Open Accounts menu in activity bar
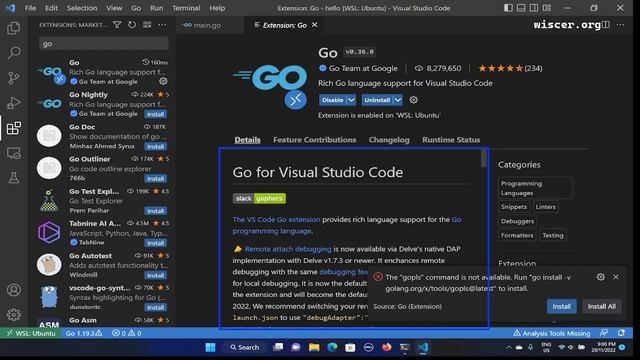640x360 pixels. point(13,290)
